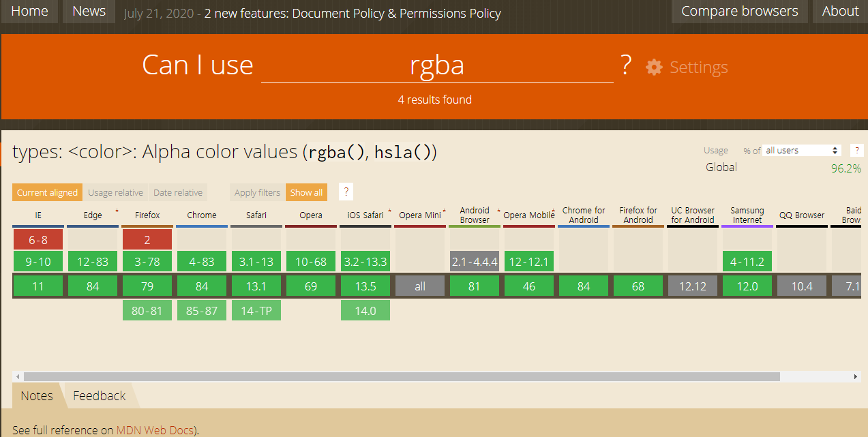Switch to Date relative view
868x437 pixels.
click(x=178, y=192)
